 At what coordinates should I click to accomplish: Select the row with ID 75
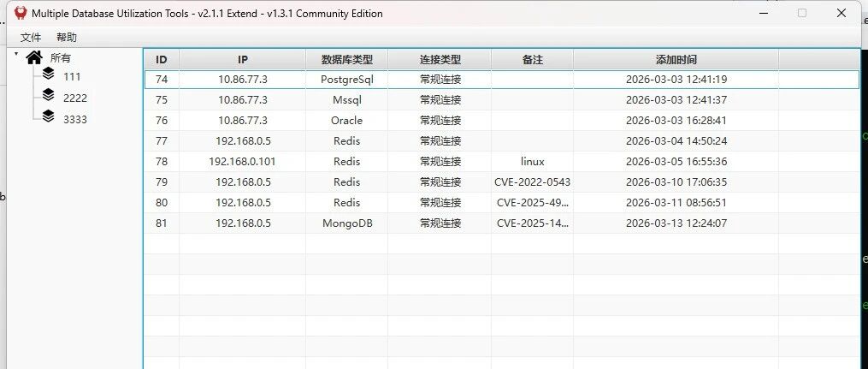coord(501,99)
